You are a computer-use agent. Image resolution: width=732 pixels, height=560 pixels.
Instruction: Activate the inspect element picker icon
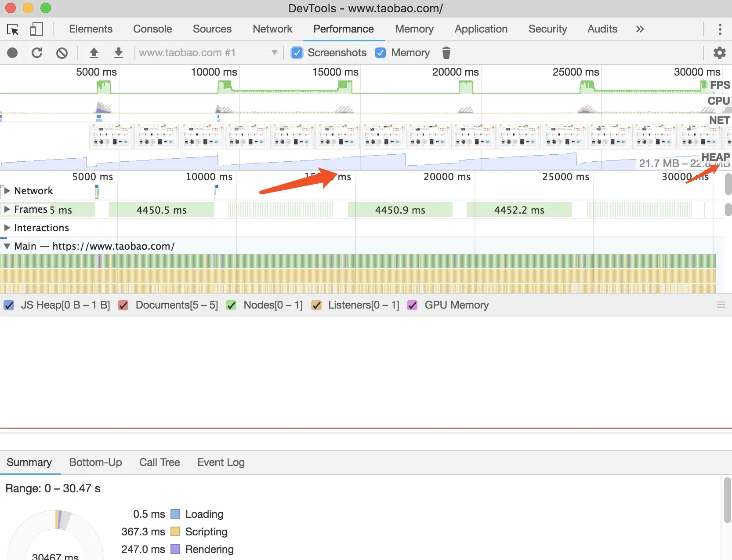pyautogui.click(x=13, y=29)
